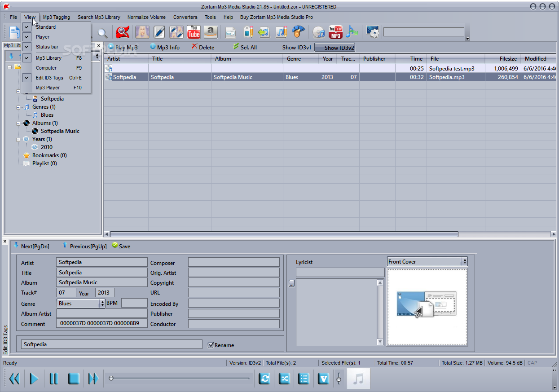This screenshot has height=392, width=559.
Task: Click the Delete button
Action: coord(203,47)
